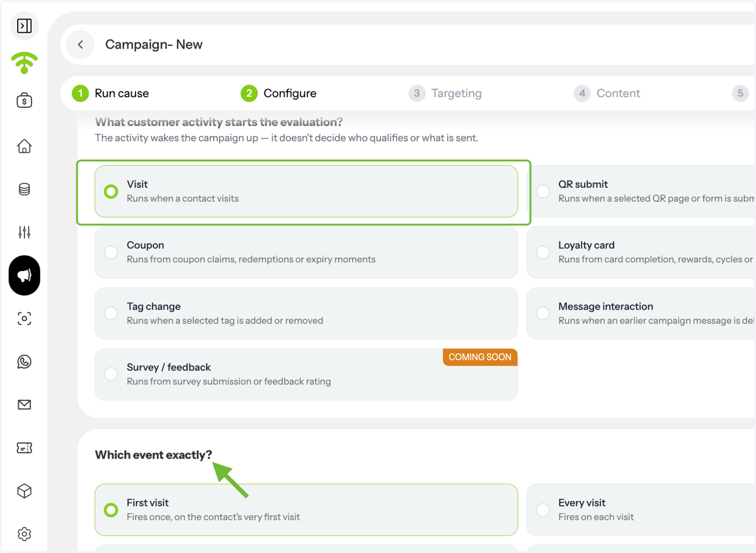Open the scan target icon

coord(25,318)
